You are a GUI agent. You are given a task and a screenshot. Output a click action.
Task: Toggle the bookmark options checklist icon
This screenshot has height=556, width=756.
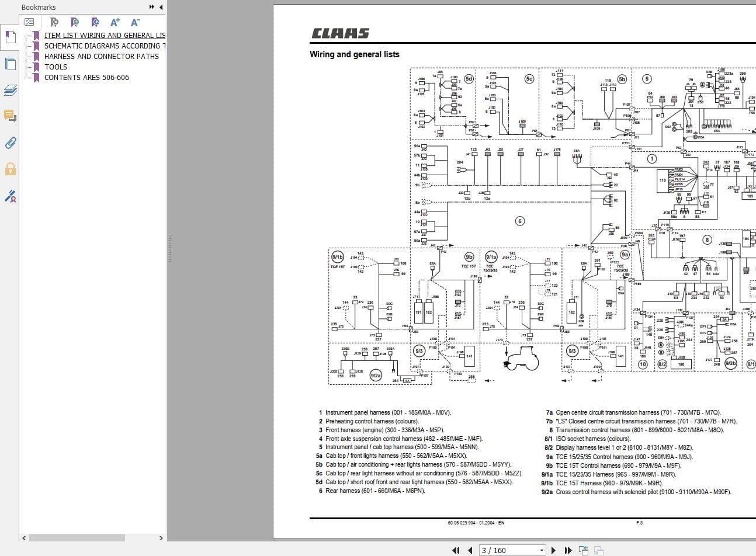pyautogui.click(x=29, y=22)
